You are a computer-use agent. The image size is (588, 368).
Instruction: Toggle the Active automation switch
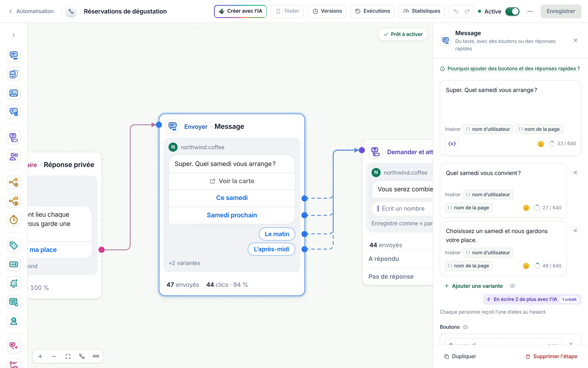click(512, 11)
